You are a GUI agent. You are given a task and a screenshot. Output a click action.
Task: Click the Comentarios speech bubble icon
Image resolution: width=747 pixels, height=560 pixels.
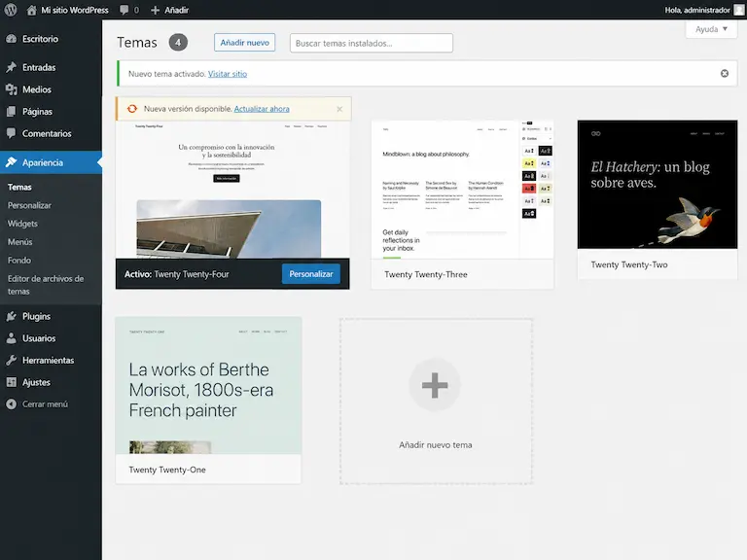click(x=12, y=133)
